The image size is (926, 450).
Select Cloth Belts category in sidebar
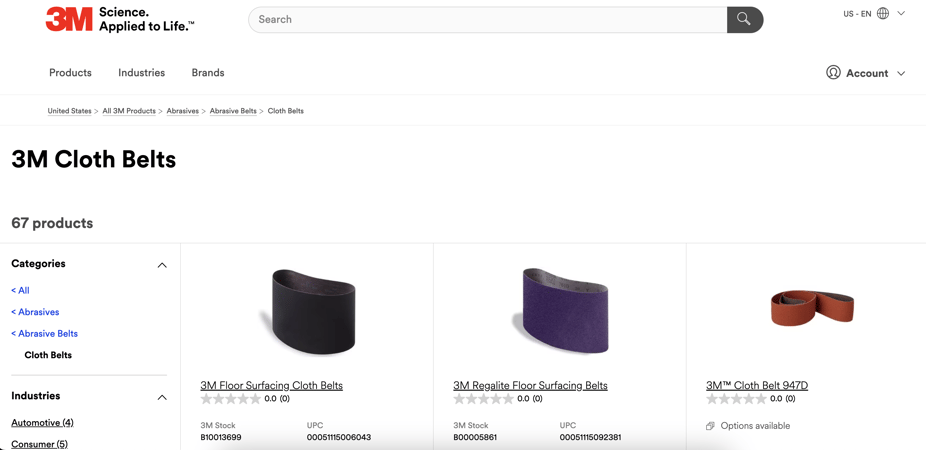[48, 355]
